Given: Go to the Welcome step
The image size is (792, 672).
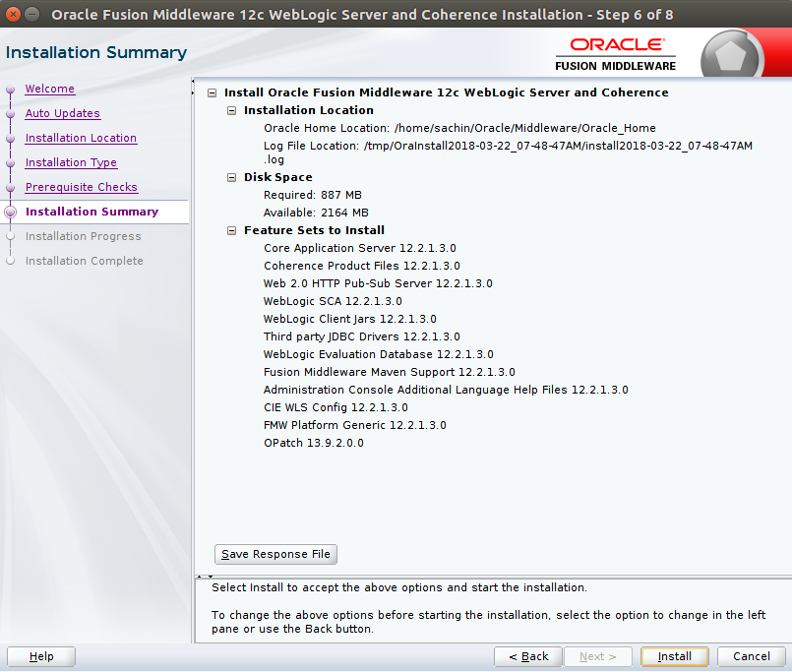Looking at the screenshot, I should coord(50,89).
